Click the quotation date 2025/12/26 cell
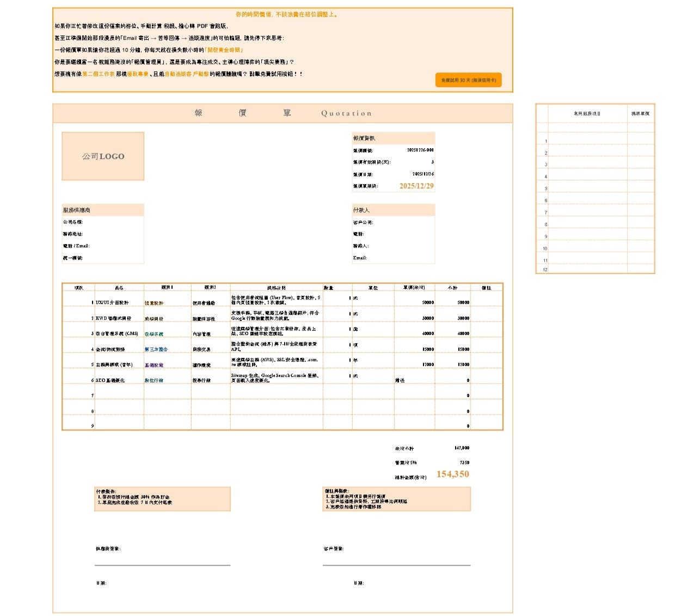 click(x=422, y=174)
